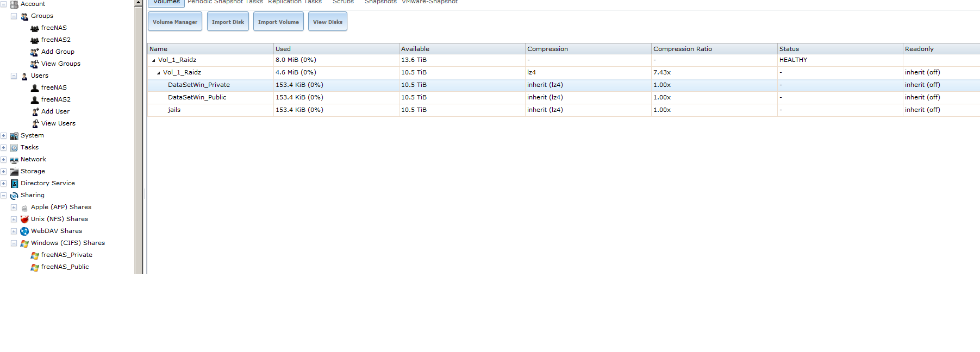
Task: Open the Replication Tasks tab
Action: [x=295, y=2]
